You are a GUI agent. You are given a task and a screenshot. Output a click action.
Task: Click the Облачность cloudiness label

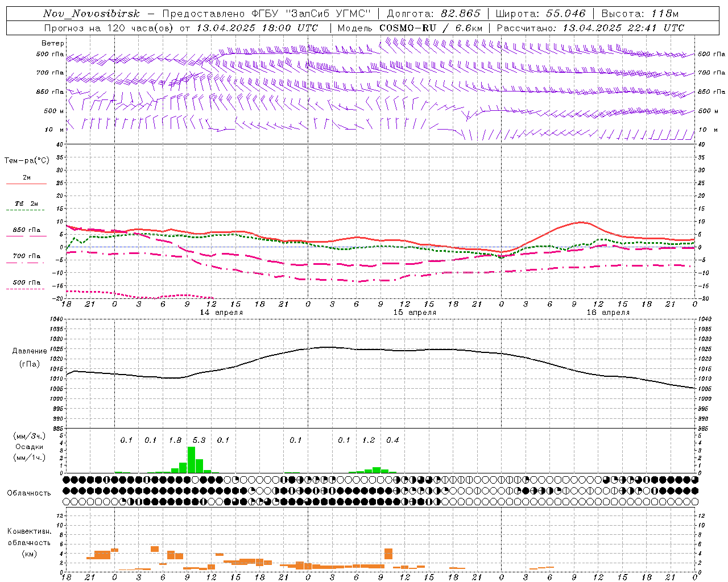(x=29, y=493)
